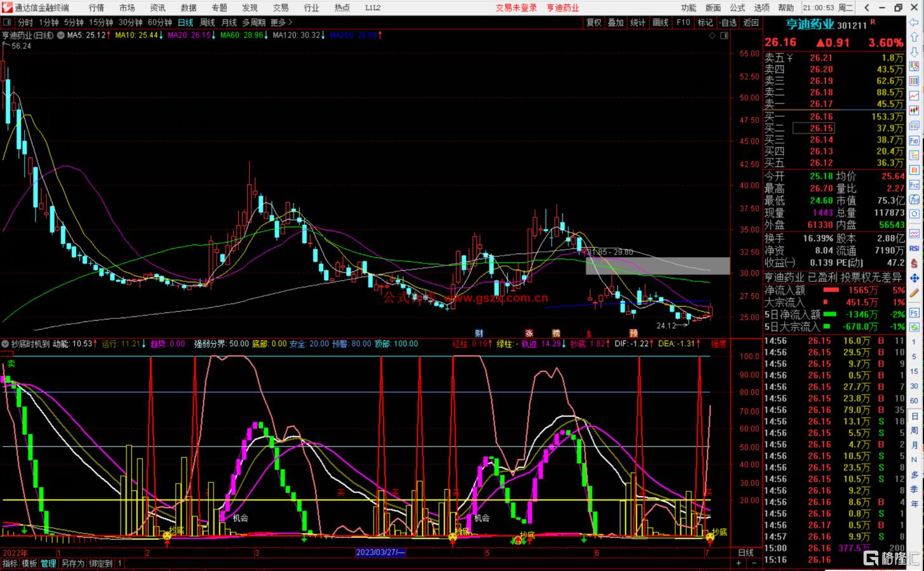The image size is (924, 571).
Task: Click the FIZ icon in right sidebar
Action: pos(914,185)
